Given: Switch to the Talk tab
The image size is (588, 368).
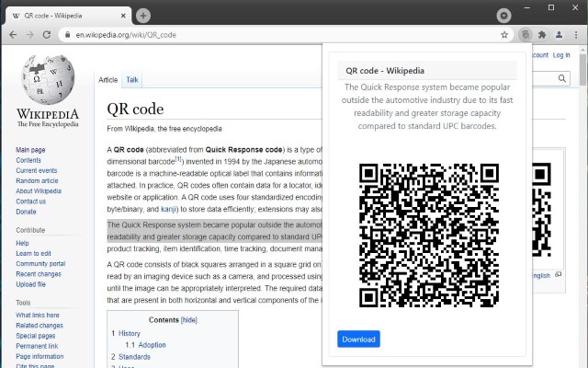Looking at the screenshot, I should tap(132, 80).
